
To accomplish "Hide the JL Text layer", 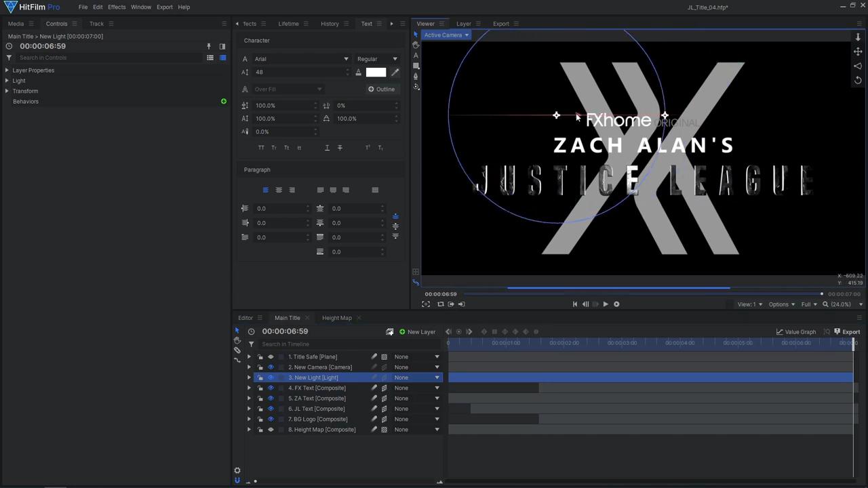I will click(x=271, y=409).
